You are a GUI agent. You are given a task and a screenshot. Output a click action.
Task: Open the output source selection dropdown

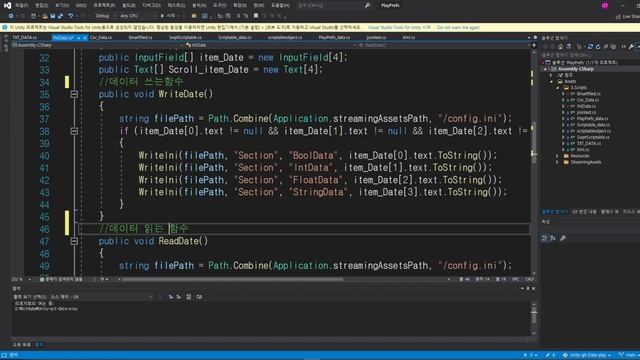[x=102, y=297]
